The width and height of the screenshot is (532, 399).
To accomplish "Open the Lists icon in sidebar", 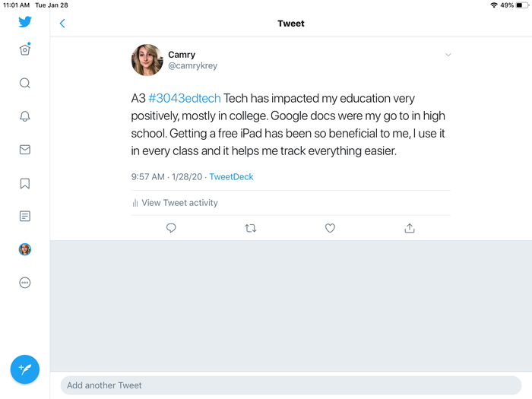I will (25, 217).
